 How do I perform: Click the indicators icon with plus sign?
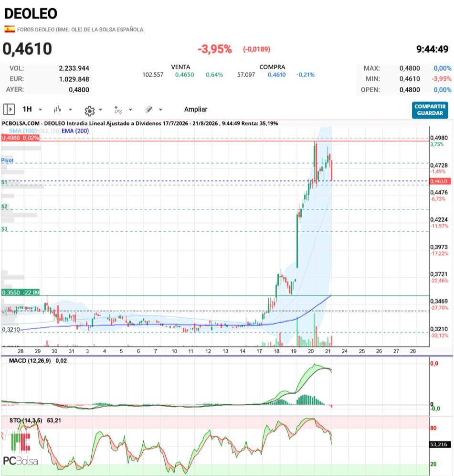(x=118, y=109)
